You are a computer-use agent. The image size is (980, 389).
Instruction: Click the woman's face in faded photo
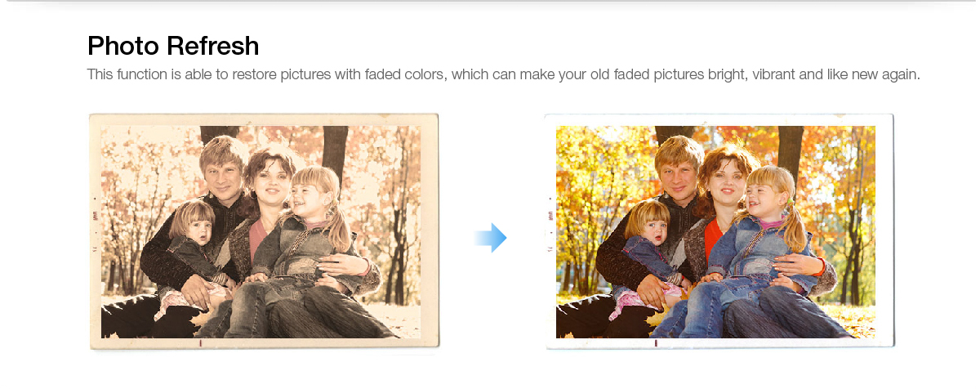(x=269, y=185)
